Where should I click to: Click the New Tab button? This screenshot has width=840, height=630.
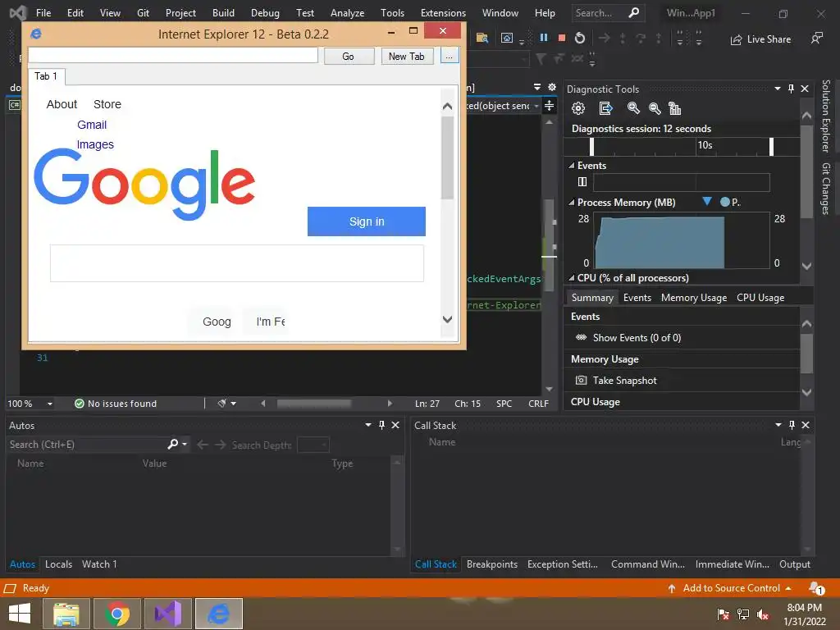(407, 57)
